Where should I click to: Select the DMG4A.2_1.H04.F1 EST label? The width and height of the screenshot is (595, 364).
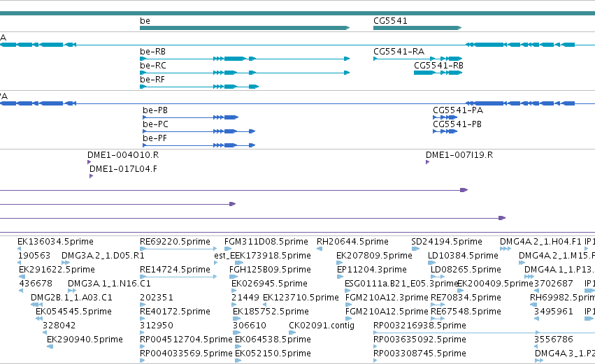tap(540, 242)
